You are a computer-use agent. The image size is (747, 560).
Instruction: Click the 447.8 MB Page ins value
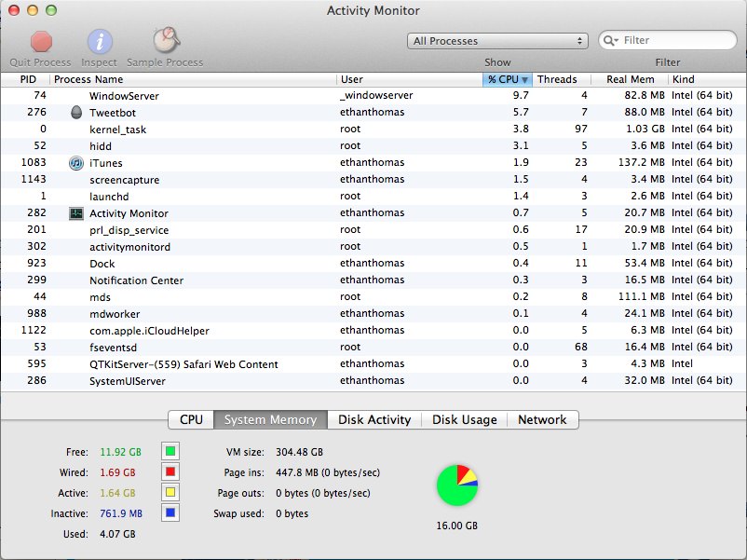(328, 472)
